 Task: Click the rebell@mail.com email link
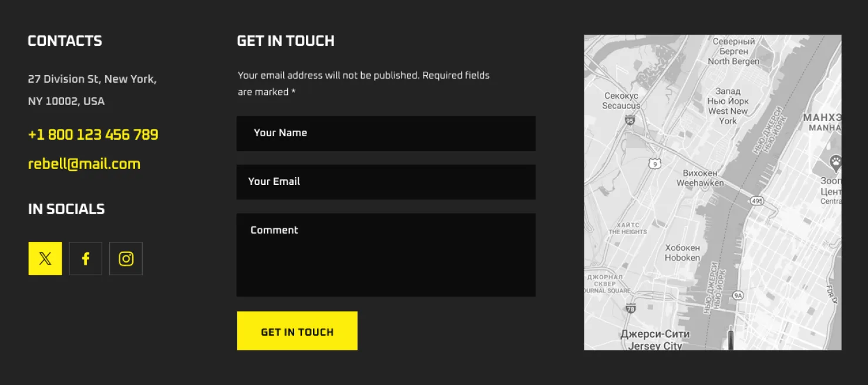84,164
